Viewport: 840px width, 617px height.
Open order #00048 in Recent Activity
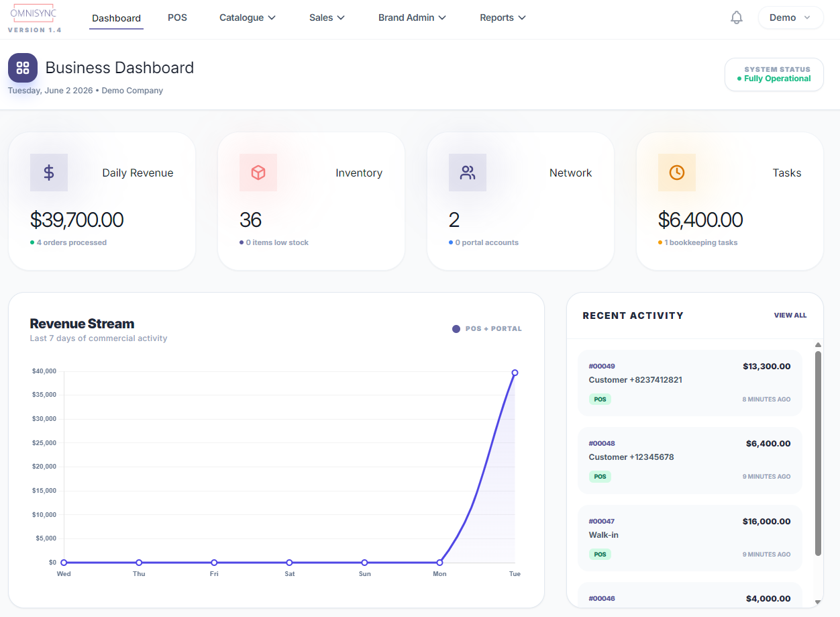[690, 461]
